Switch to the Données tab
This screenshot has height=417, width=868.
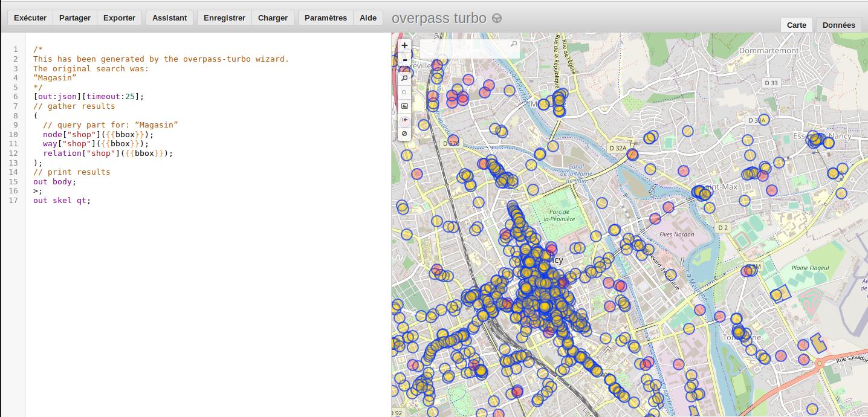tap(839, 25)
